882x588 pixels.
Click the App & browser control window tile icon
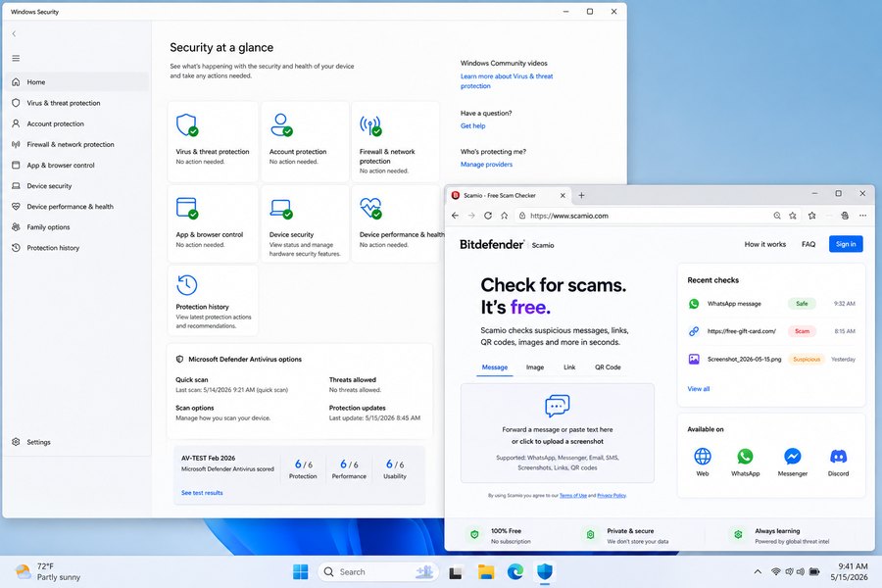coord(187,208)
